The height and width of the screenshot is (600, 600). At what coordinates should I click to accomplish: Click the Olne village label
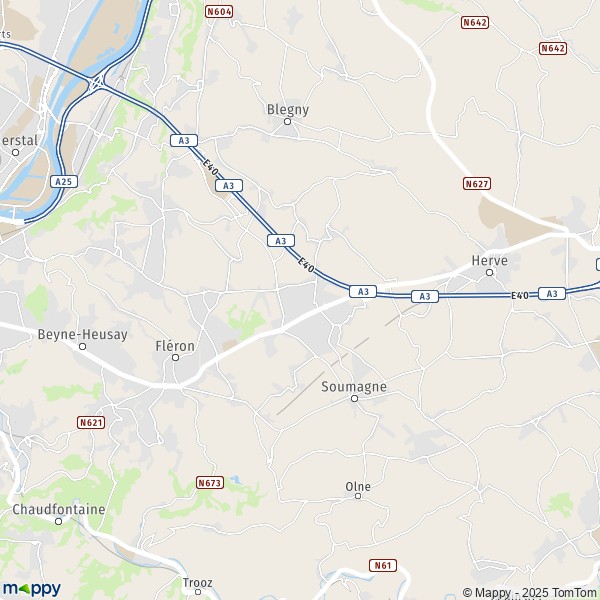tap(358, 487)
